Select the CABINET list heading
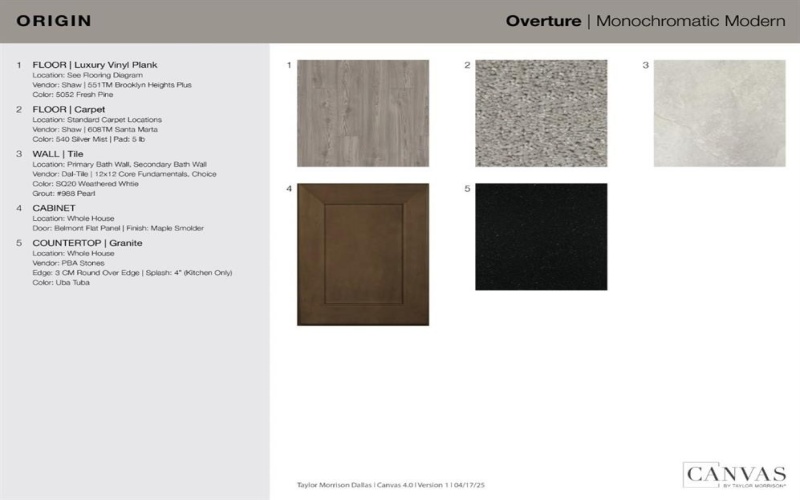Screen dimensions: 800x500 [54, 208]
